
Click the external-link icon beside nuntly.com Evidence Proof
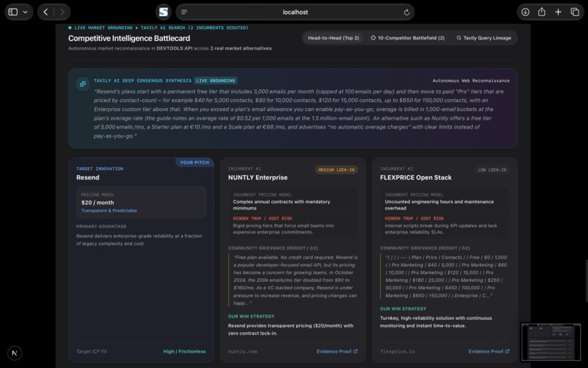tap(355, 351)
